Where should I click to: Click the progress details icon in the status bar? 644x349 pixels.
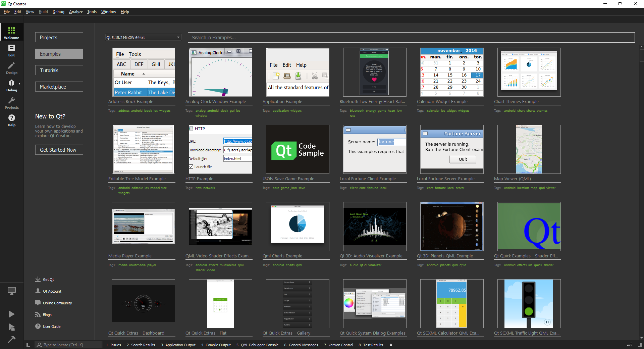(630, 345)
